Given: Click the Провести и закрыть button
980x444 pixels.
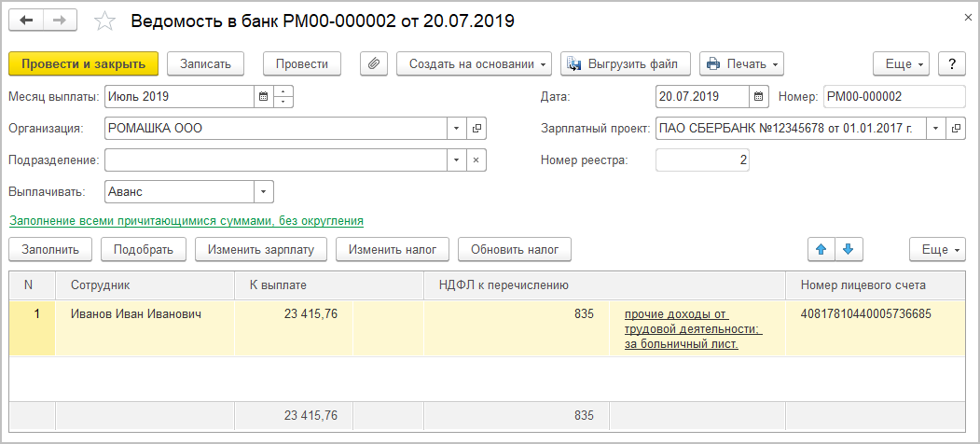Looking at the screenshot, I should (x=83, y=63).
